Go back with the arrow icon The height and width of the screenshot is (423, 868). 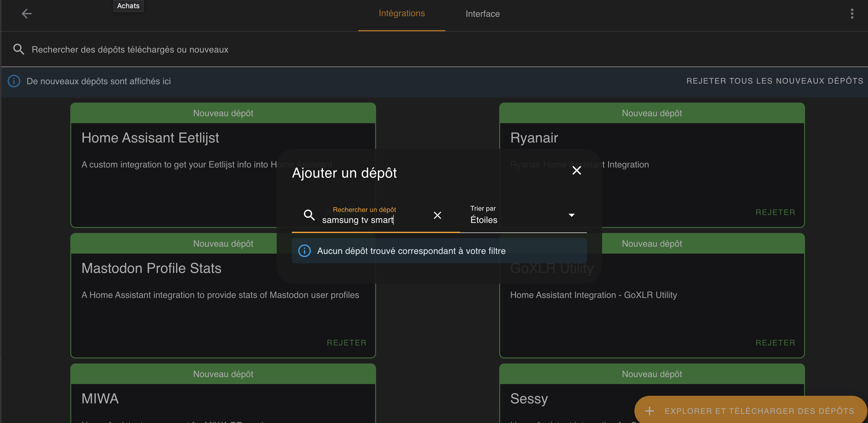(27, 14)
